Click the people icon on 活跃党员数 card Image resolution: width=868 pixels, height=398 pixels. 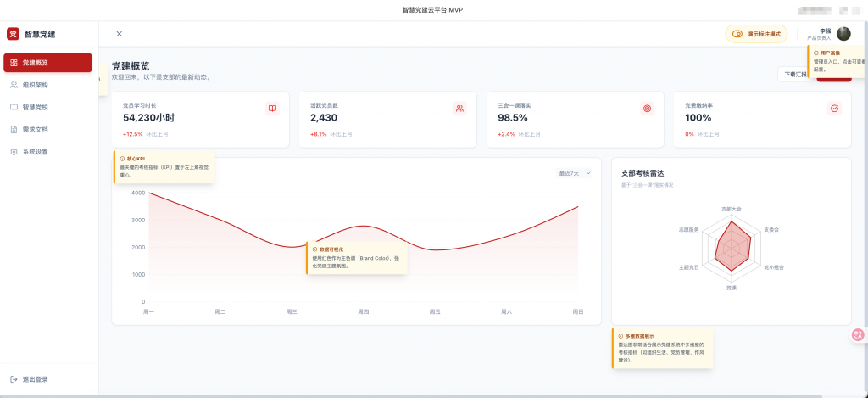point(459,109)
